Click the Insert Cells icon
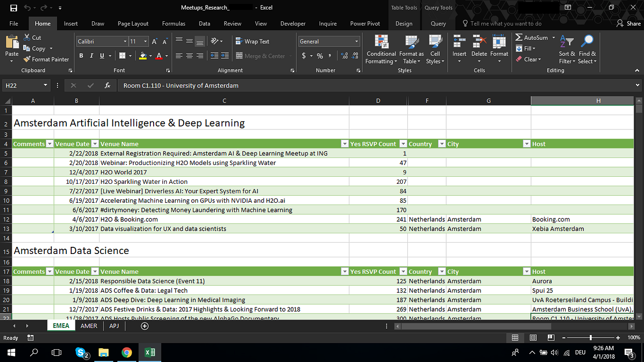The height and width of the screenshot is (362, 644). 459,42
